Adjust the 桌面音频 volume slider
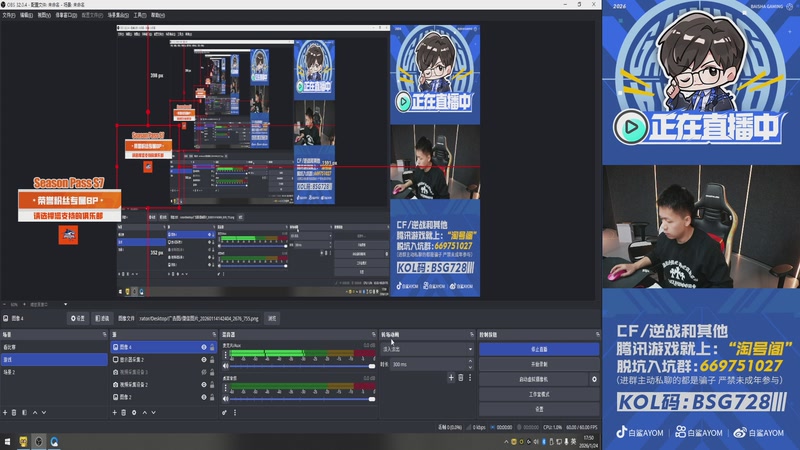Image resolution: width=800 pixels, height=450 pixels. (x=302, y=399)
